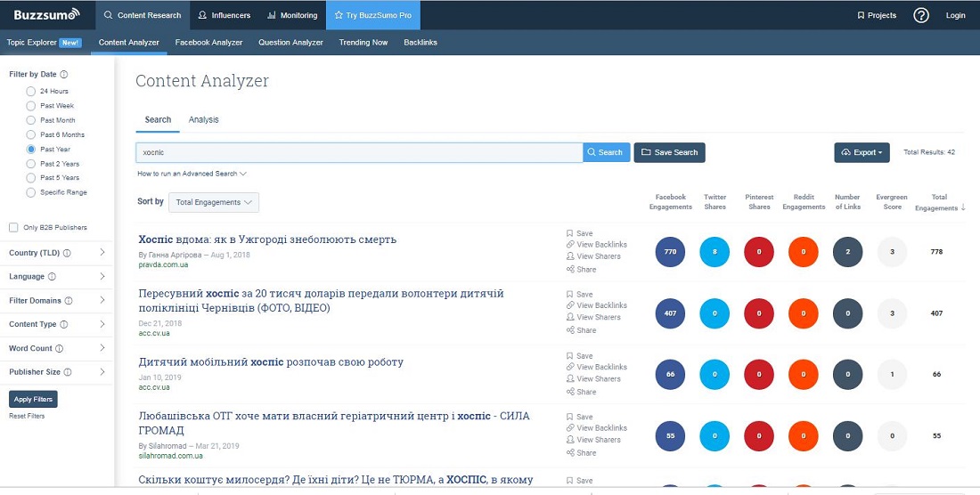Click the BuzzSumo logo
Image resolution: width=980 pixels, height=495 pixels.
point(47,14)
